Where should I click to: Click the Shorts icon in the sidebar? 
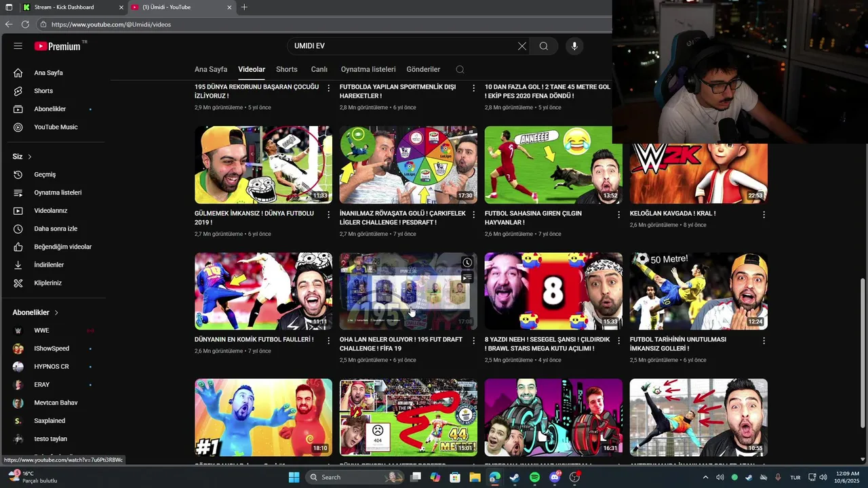click(18, 91)
